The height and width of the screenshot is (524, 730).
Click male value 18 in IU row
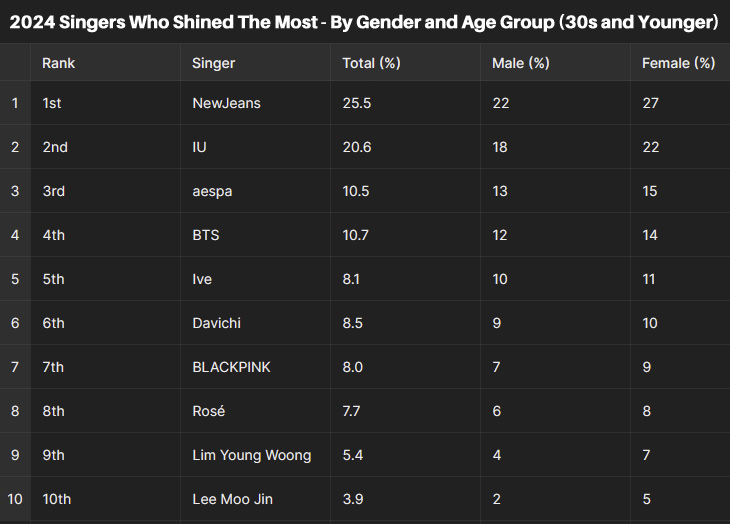pyautogui.click(x=500, y=147)
